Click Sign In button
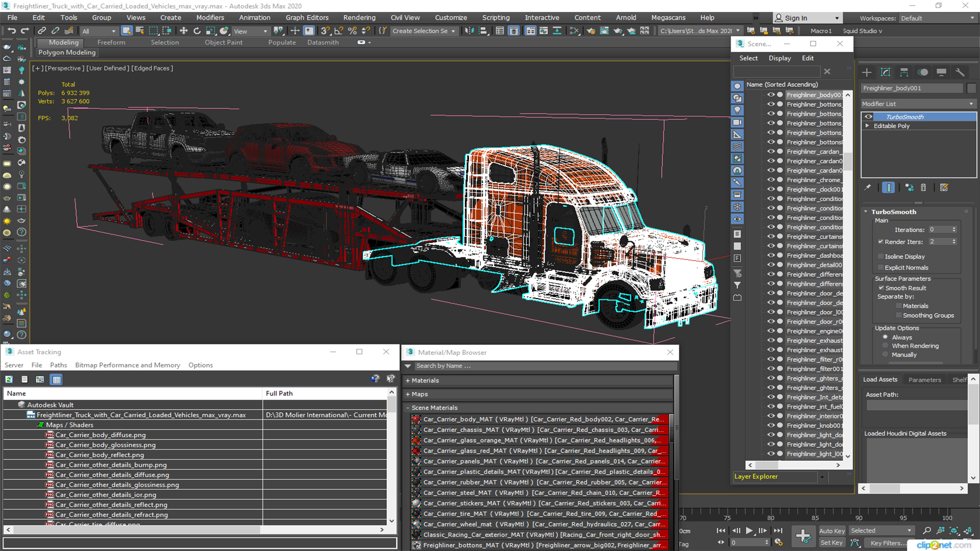The height and width of the screenshot is (551, 980). click(807, 18)
